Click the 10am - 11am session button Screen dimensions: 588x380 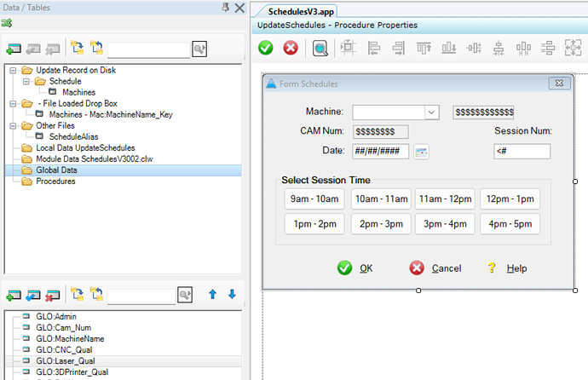(x=381, y=199)
